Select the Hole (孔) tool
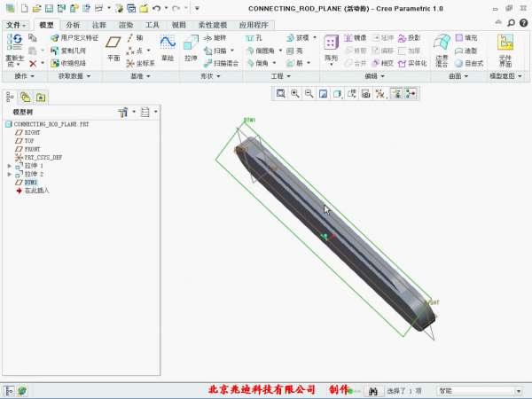 coord(254,37)
